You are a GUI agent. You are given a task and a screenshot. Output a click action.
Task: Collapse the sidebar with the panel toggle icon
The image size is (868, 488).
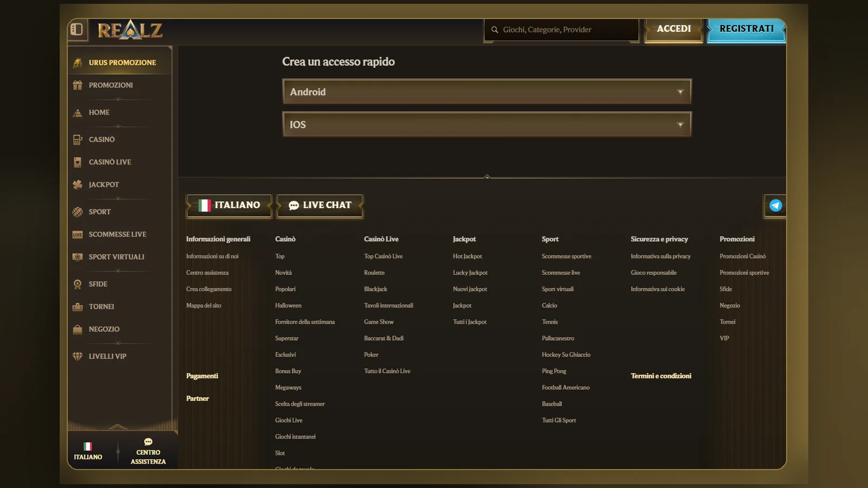click(x=76, y=29)
